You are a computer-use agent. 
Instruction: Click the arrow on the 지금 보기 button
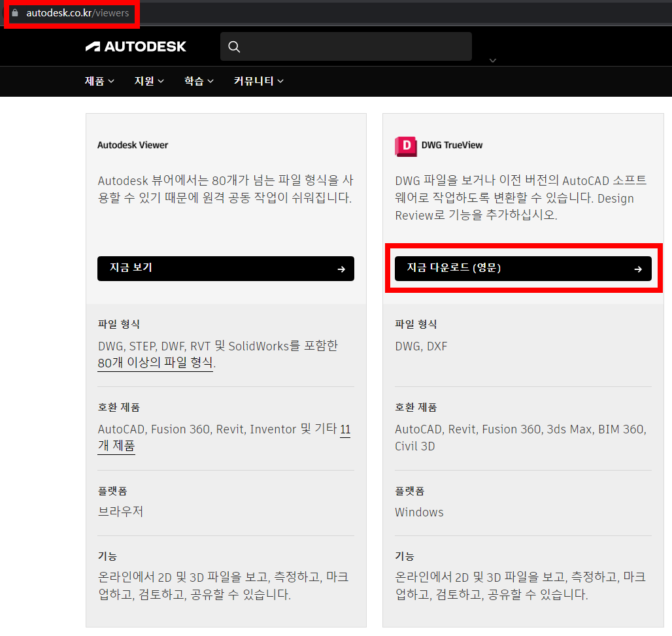coord(341,269)
